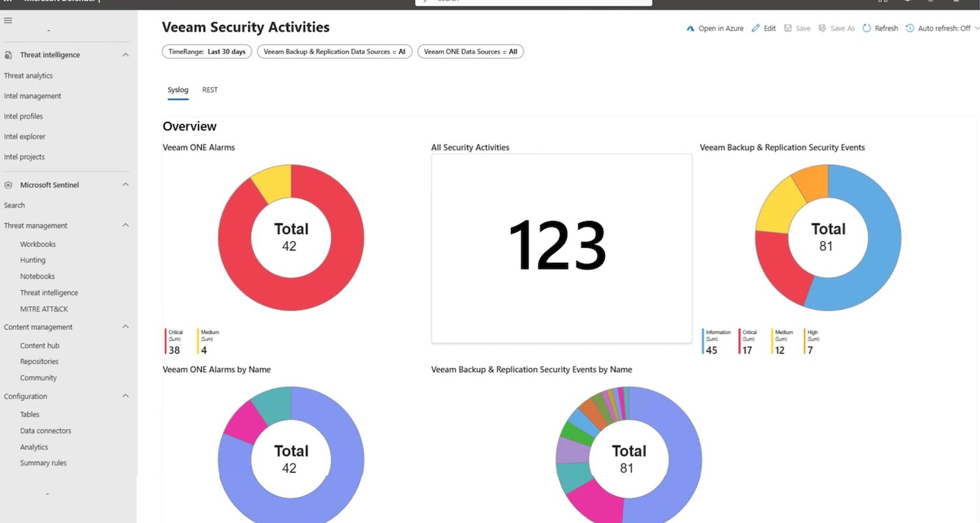The width and height of the screenshot is (980, 523).
Task: Collapse the Threat management chevron
Action: [x=125, y=226]
